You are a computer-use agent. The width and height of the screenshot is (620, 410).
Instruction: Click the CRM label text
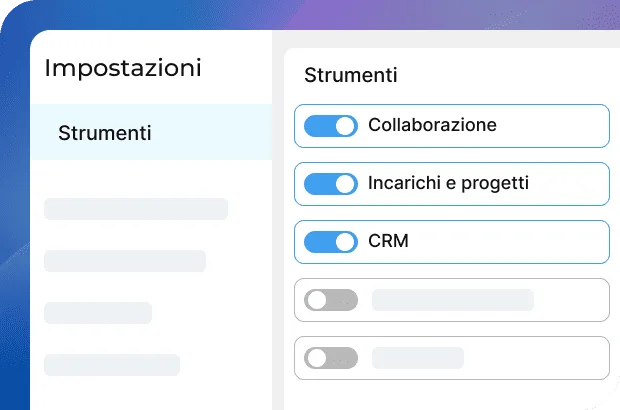click(x=388, y=242)
